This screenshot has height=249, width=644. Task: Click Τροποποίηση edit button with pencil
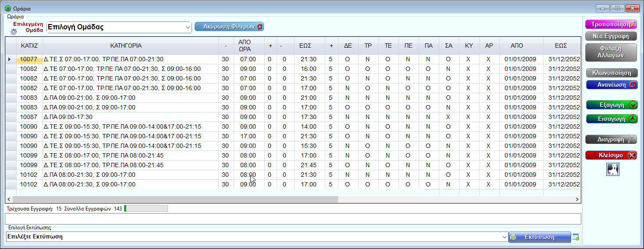click(x=611, y=25)
